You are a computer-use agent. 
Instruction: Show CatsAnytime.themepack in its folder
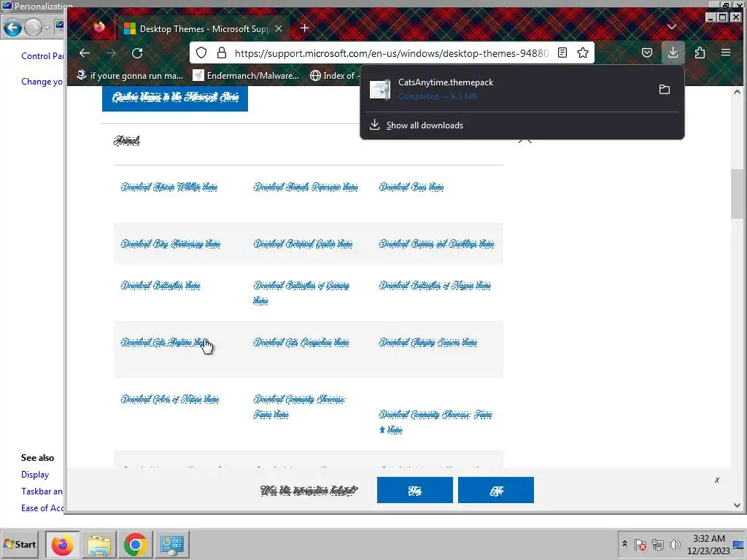[x=664, y=90]
